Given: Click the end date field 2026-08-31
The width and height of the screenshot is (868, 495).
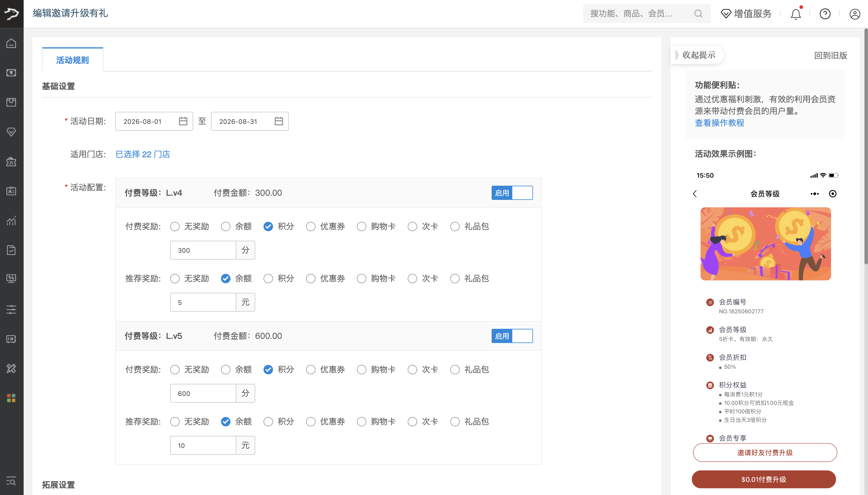Looking at the screenshot, I should (250, 121).
